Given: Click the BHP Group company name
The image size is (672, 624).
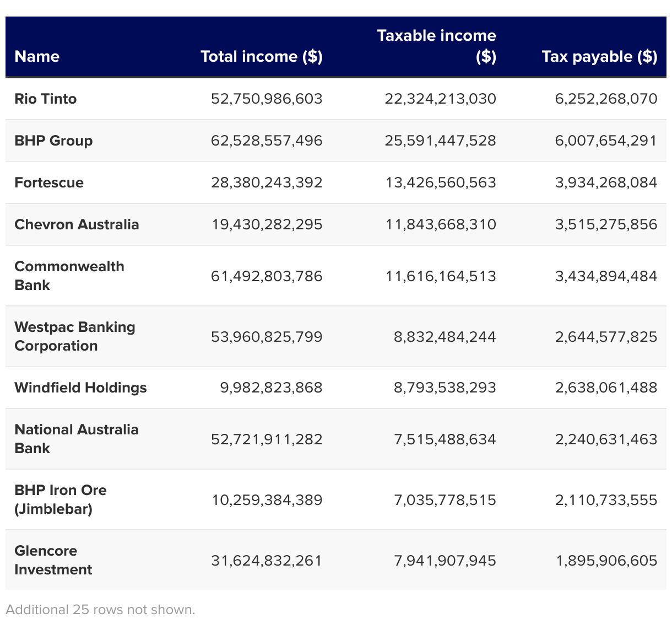Looking at the screenshot, I should pos(53,141).
